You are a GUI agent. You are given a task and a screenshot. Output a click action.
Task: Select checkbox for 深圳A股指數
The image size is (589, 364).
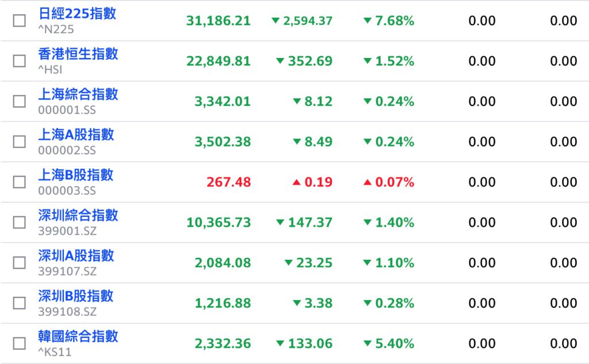pos(19,263)
